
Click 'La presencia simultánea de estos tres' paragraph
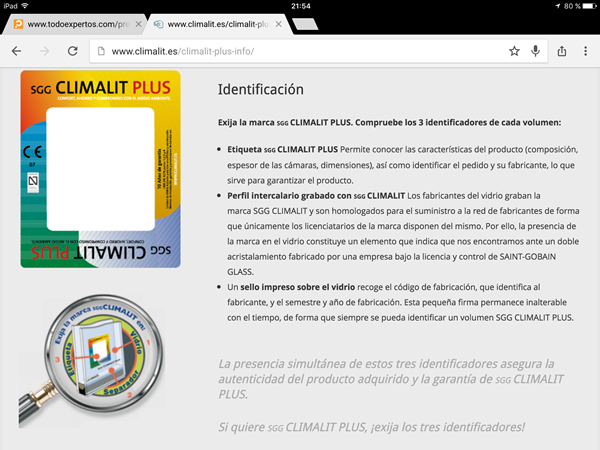pos(391,379)
